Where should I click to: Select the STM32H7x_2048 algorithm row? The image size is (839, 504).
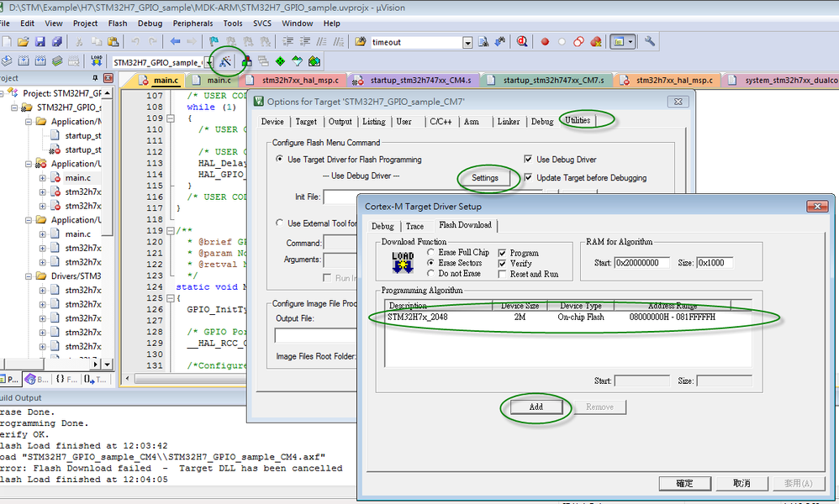(x=567, y=318)
